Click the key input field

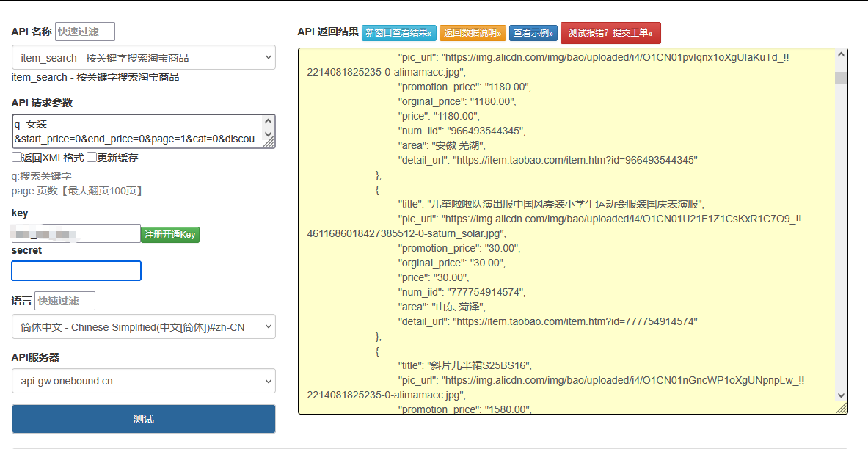click(76, 234)
